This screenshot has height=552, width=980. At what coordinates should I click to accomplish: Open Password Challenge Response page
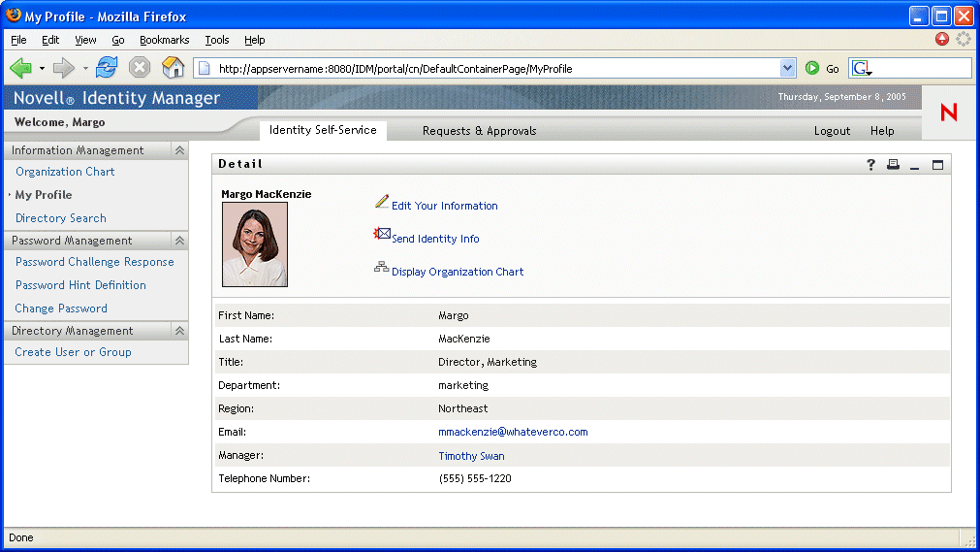click(94, 262)
